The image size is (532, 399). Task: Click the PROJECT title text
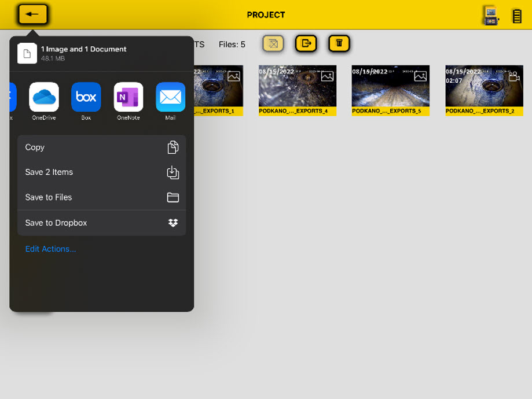click(x=266, y=15)
